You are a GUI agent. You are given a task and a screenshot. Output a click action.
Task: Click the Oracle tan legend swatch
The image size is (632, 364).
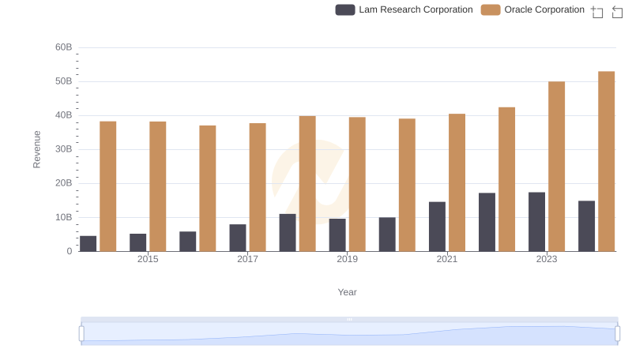tap(491, 9)
